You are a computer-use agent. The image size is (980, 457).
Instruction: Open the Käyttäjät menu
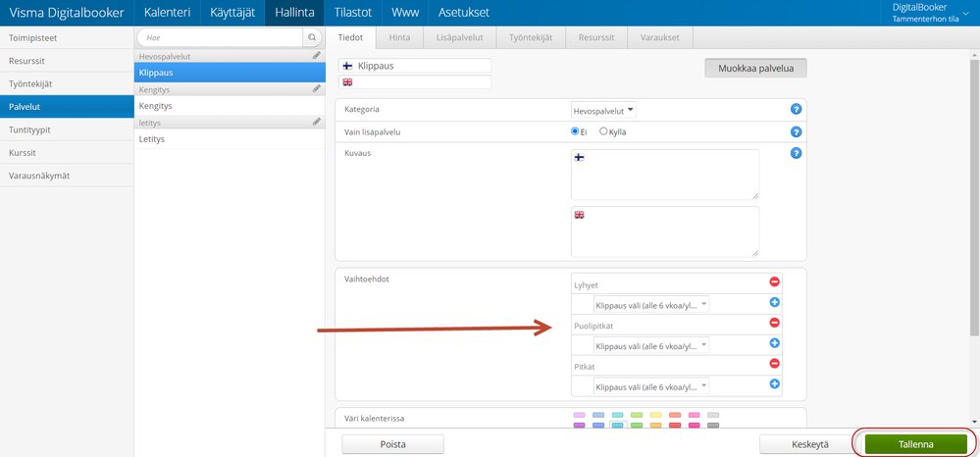coord(232,13)
